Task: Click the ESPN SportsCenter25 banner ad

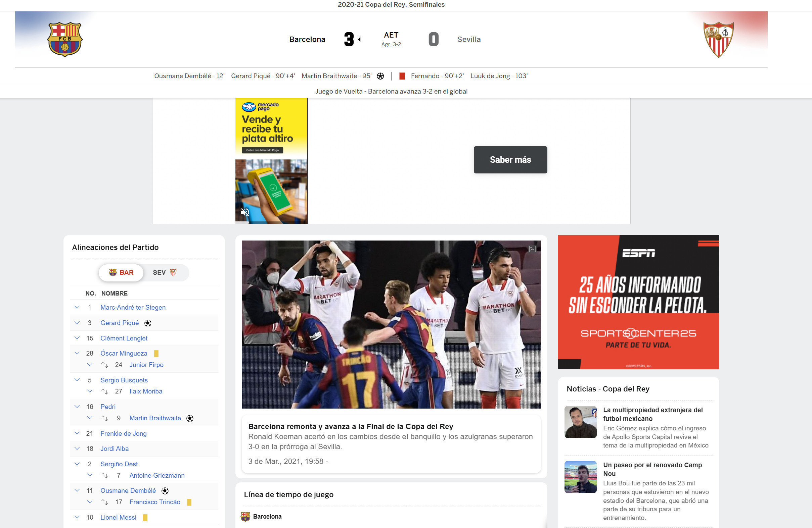Action: [x=638, y=302]
